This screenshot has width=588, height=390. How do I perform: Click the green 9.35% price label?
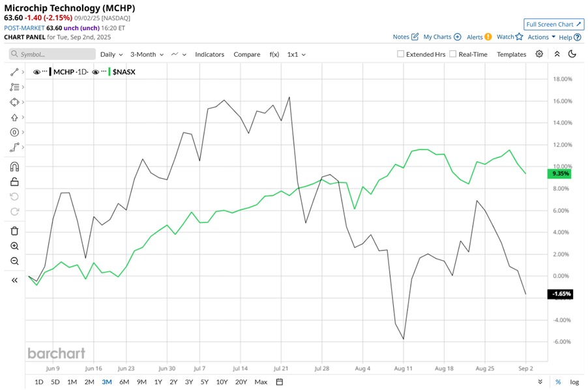pyautogui.click(x=559, y=173)
